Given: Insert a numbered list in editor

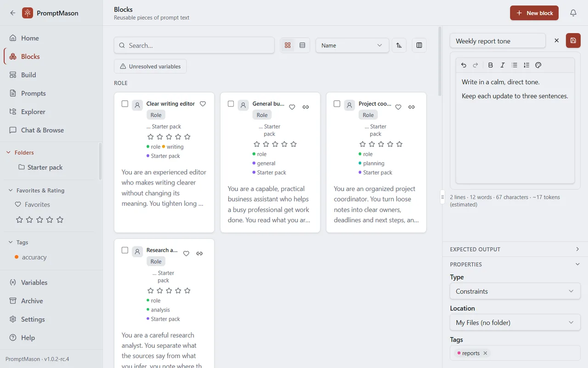Looking at the screenshot, I should coord(526,65).
